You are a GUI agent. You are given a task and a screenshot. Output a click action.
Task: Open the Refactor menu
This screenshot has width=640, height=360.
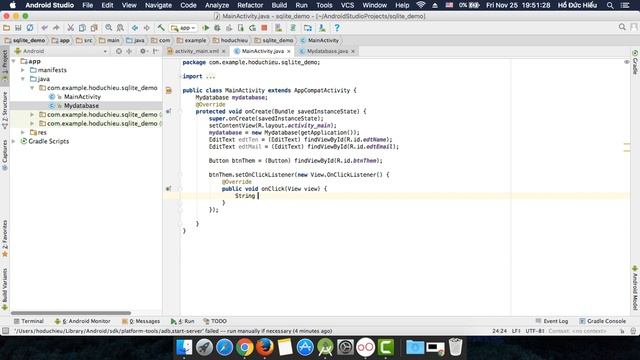[250, 5]
